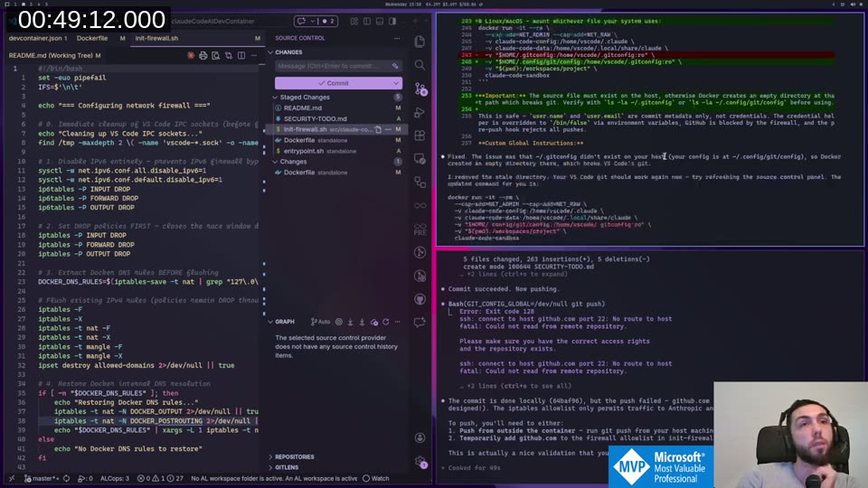Click the chat button in title bar
Screen dimensions: 868x488
[301, 21]
